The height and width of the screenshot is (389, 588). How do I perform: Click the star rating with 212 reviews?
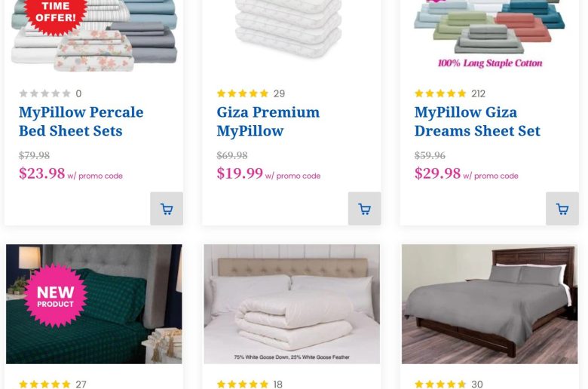(x=440, y=93)
